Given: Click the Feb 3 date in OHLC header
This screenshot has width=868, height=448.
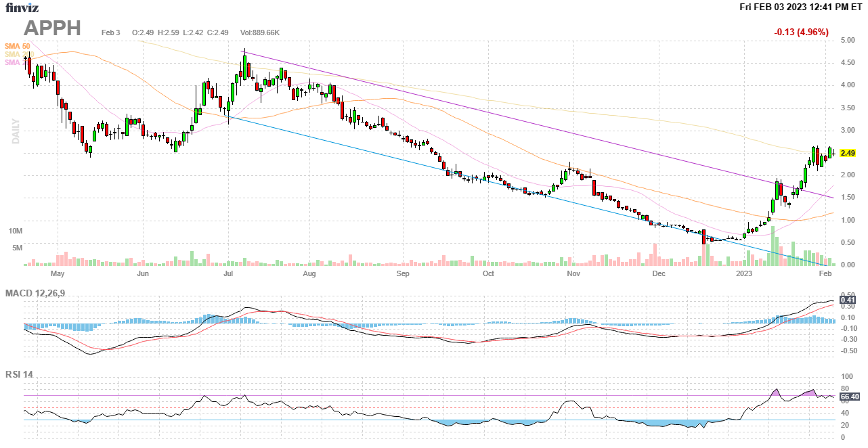Looking at the screenshot, I should tap(110, 32).
